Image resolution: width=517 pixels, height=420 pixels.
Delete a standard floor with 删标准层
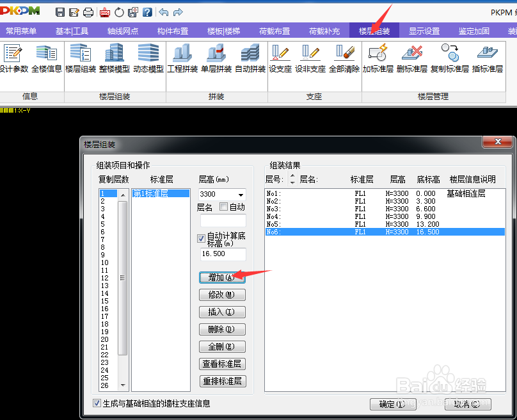click(412, 59)
